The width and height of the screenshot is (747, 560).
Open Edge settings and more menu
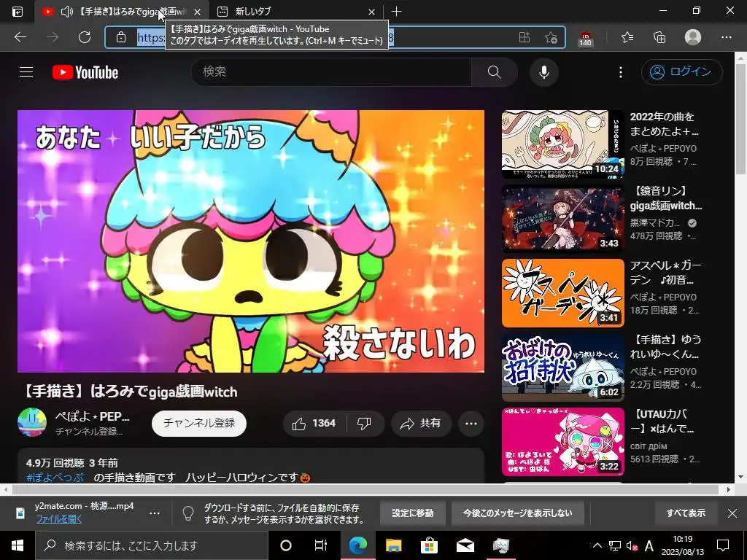coord(726,37)
